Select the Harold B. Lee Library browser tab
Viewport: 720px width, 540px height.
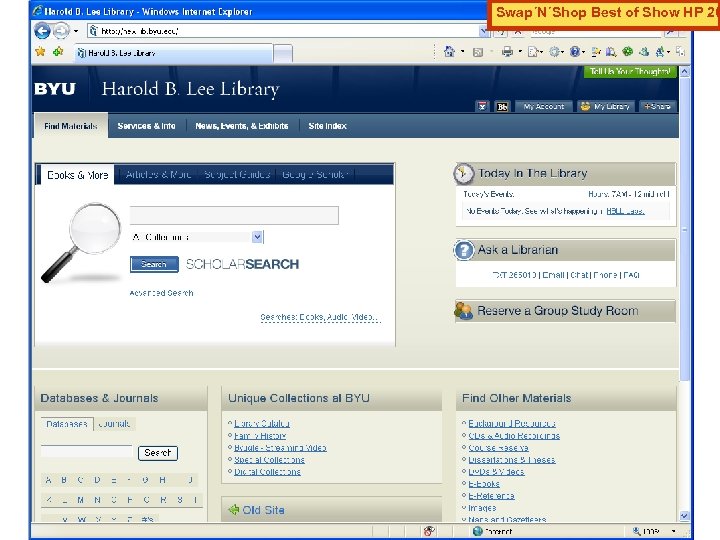coord(174,53)
